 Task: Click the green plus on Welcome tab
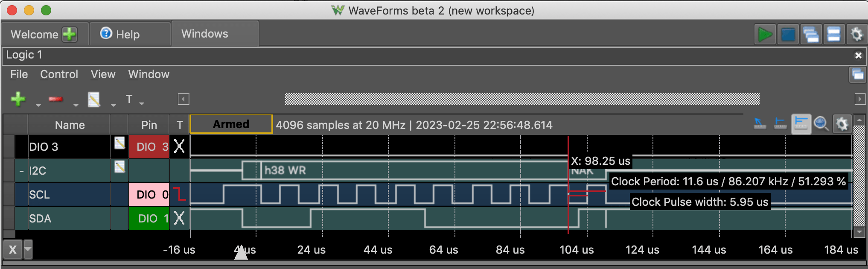pyautogui.click(x=69, y=34)
